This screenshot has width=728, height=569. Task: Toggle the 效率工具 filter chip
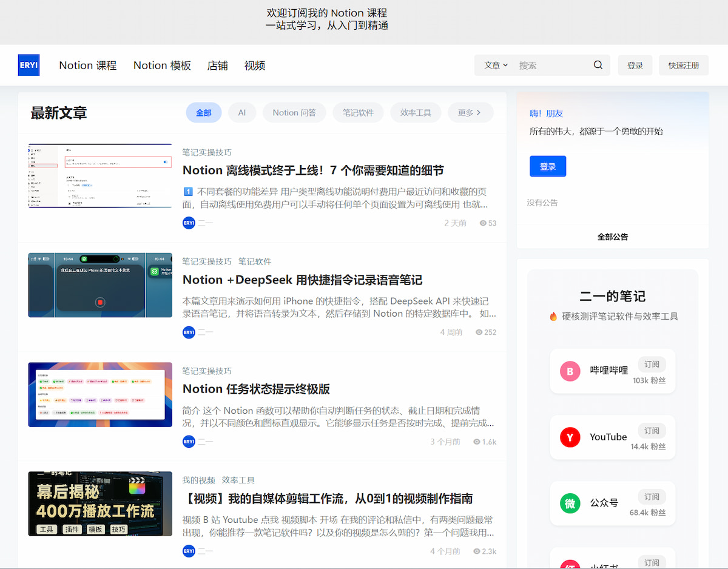416,112
